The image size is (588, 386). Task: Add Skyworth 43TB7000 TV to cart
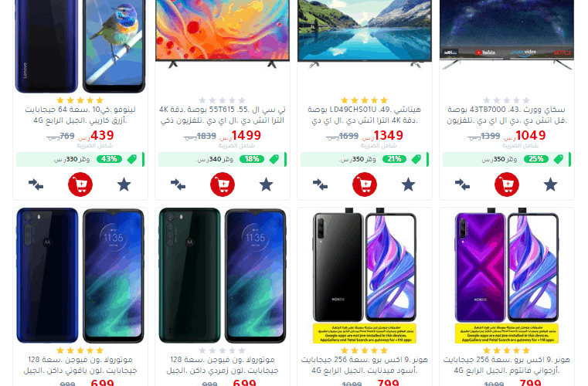click(x=507, y=185)
